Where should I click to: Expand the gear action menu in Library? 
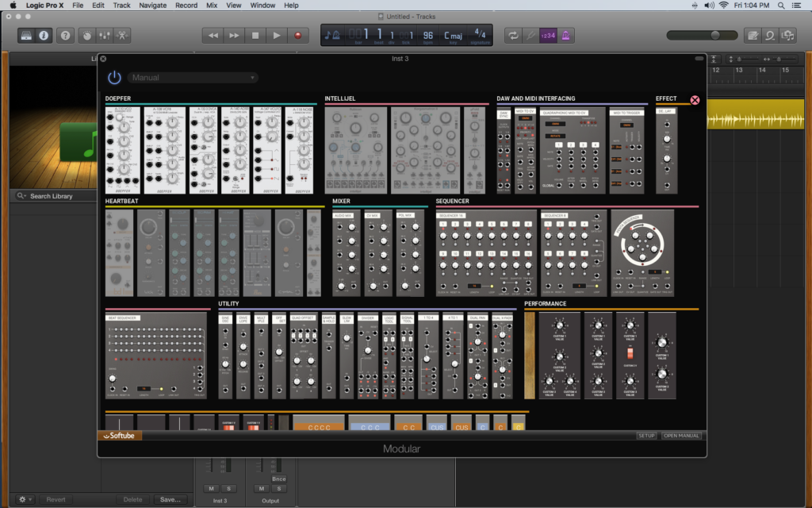25,499
